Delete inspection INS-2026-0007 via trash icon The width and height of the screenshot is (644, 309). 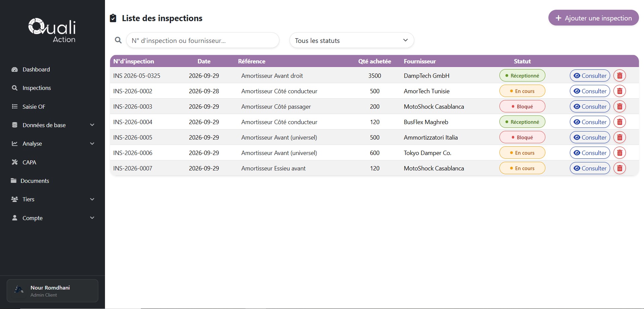point(620,168)
